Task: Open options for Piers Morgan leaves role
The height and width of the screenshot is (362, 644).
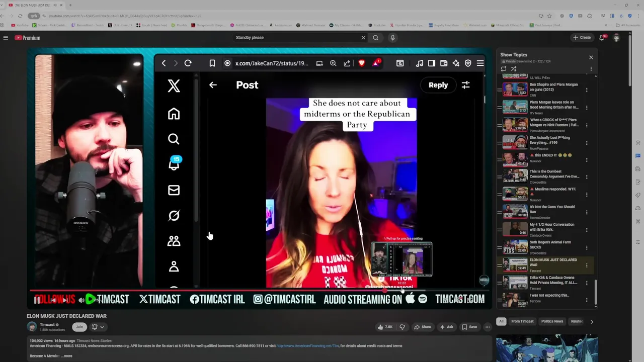Action: point(587,108)
